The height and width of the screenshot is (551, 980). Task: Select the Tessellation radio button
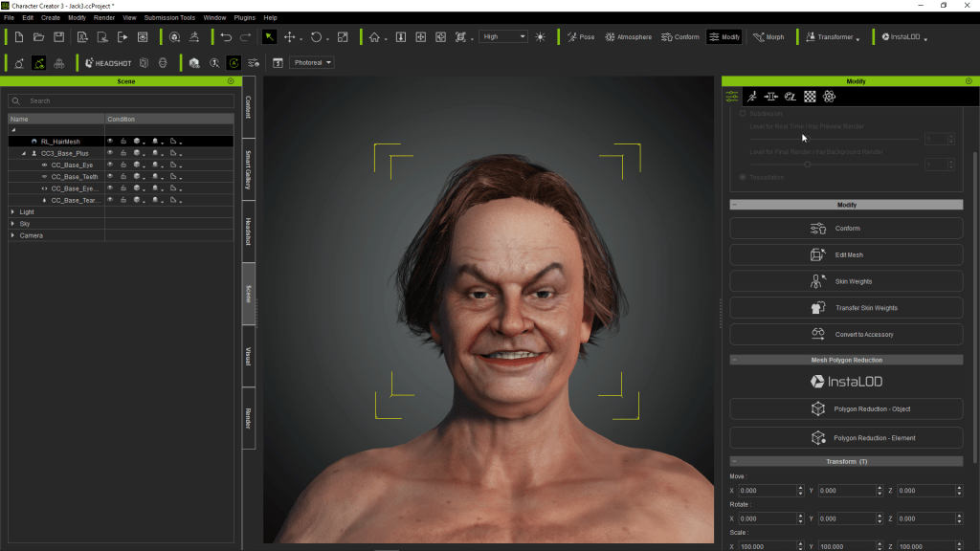(743, 177)
